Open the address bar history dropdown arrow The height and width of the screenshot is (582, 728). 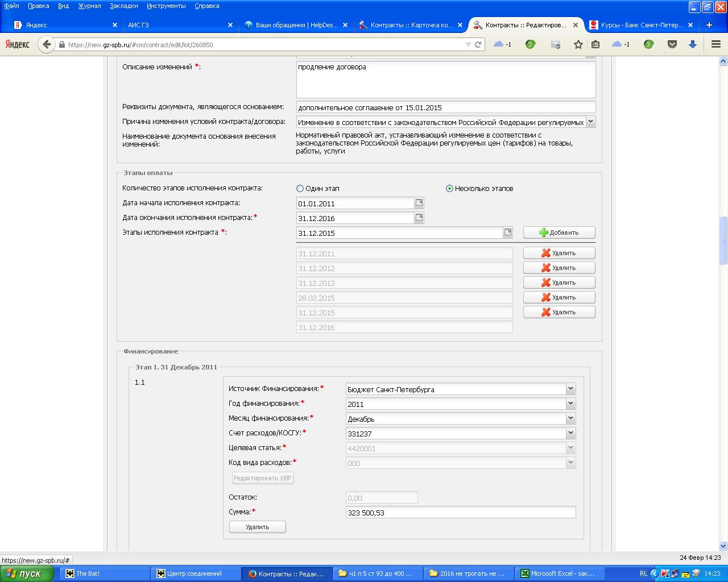468,44
